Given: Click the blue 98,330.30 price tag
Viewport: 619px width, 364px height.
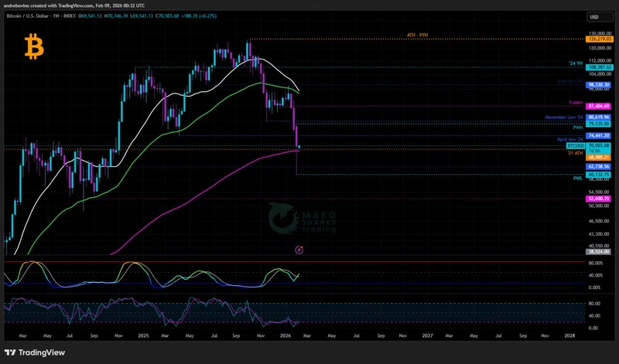Looking at the screenshot, I should [x=599, y=84].
